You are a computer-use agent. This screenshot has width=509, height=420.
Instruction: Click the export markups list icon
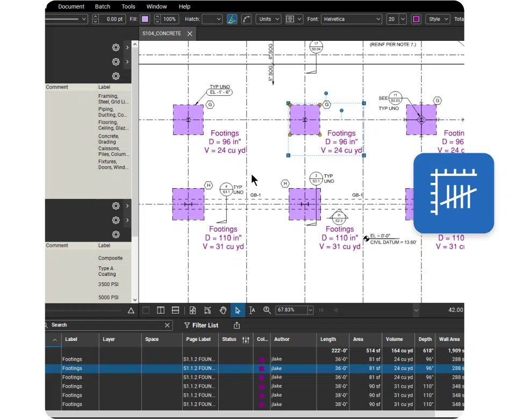pyautogui.click(x=237, y=325)
